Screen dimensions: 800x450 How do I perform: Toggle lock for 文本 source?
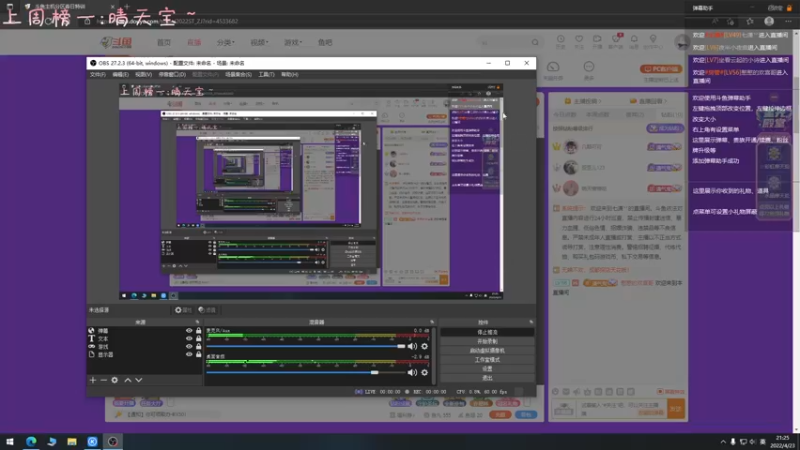(198, 338)
